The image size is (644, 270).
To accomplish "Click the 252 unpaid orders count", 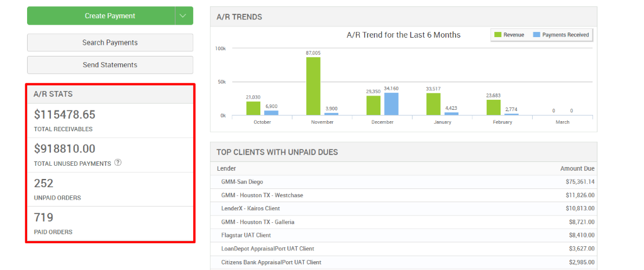I will [x=43, y=183].
